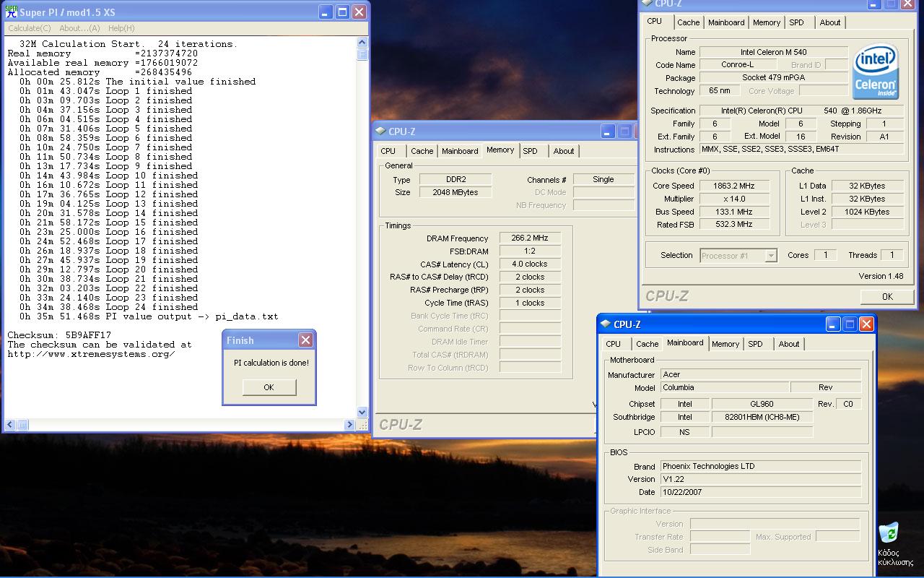Select the SPD tab in processor CPU-Z window
This screenshot has width=924, height=578.
tap(797, 22)
